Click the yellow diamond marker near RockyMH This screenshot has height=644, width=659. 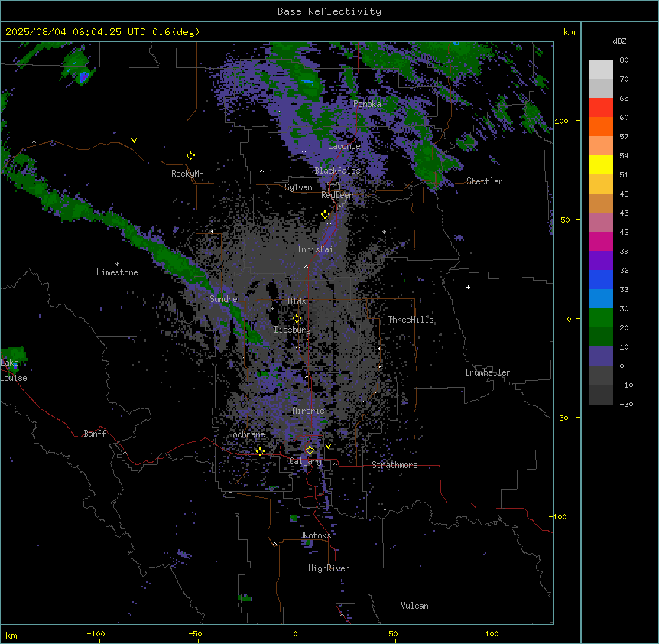(x=190, y=156)
